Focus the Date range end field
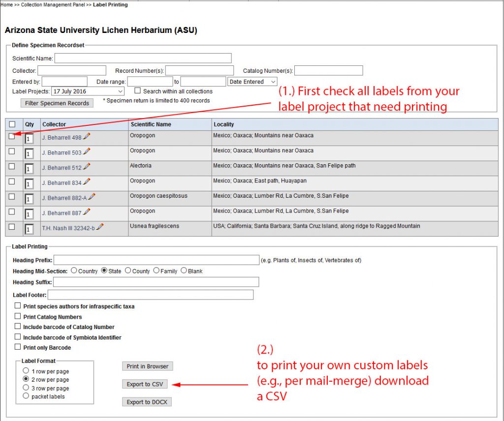The width and height of the screenshot is (504, 421). click(x=203, y=82)
